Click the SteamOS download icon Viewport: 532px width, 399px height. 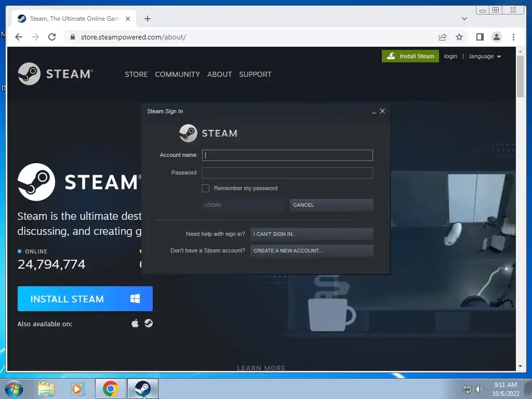click(x=148, y=323)
